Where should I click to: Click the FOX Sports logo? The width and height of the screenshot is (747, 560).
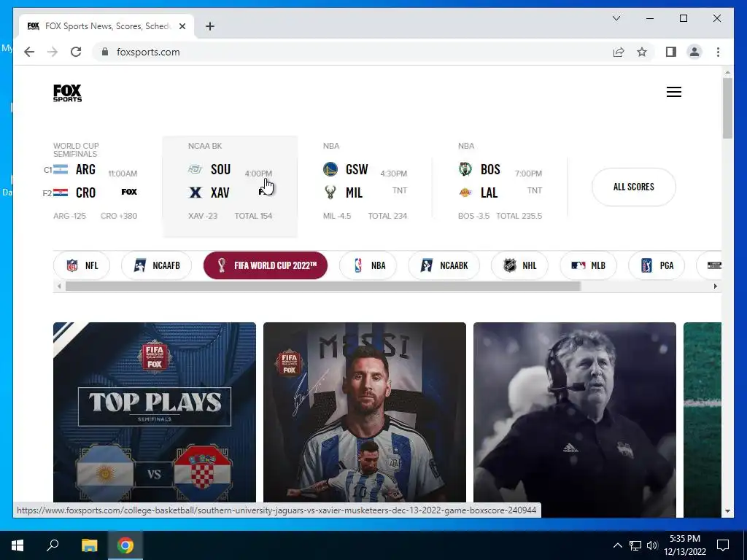click(67, 93)
